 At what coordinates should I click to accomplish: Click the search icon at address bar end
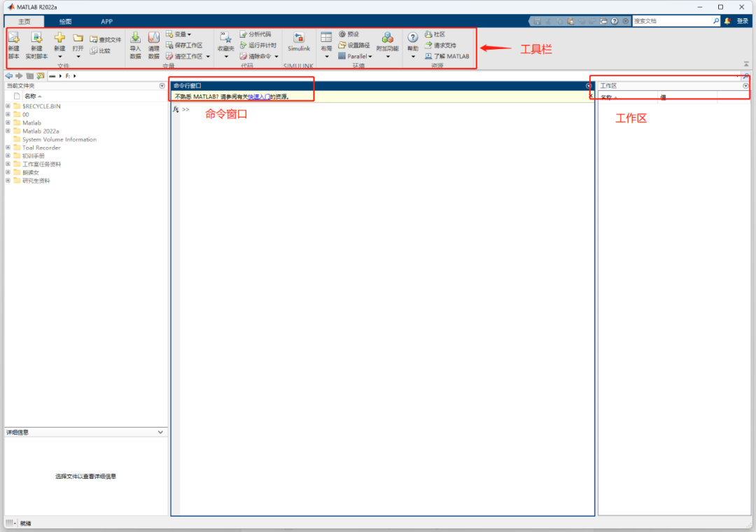point(746,76)
